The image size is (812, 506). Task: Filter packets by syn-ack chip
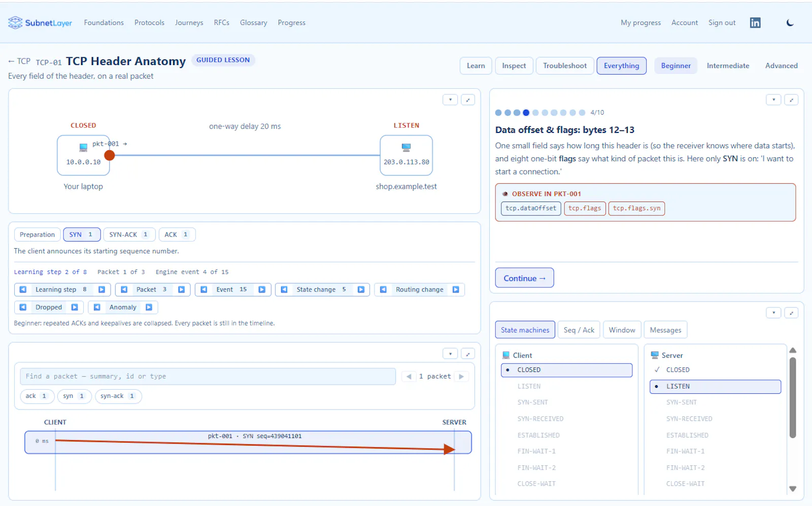118,396
